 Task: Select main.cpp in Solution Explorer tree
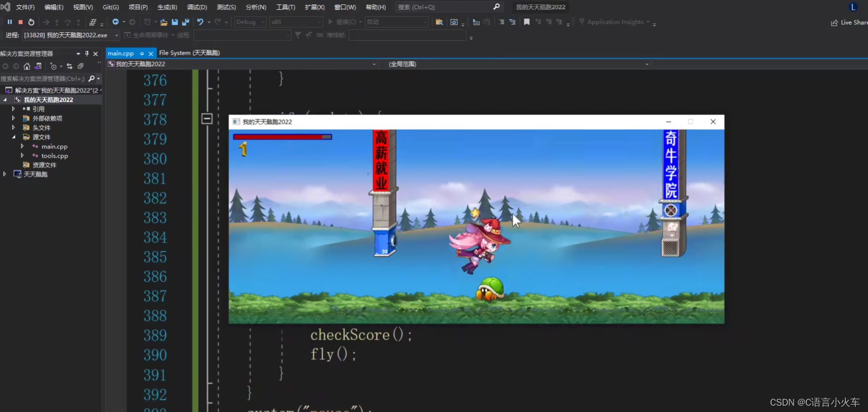pyautogui.click(x=54, y=146)
